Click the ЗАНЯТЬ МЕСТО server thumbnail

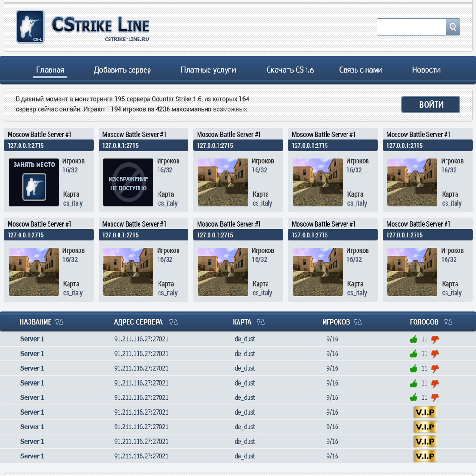click(x=33, y=182)
